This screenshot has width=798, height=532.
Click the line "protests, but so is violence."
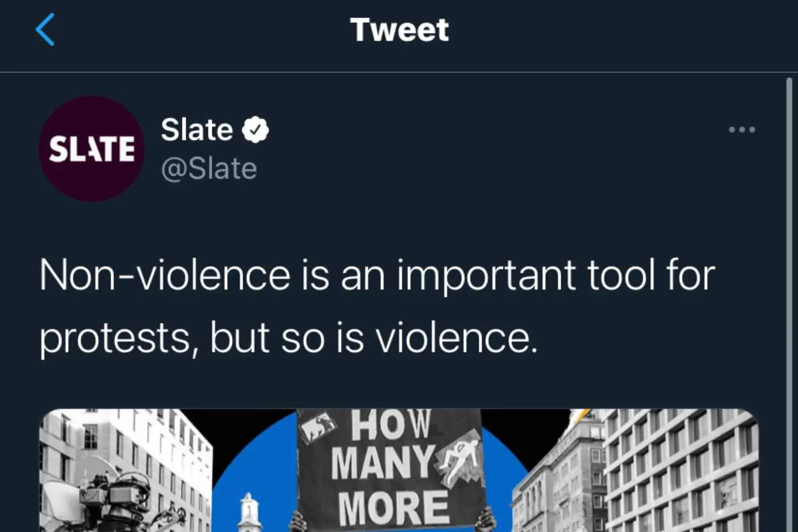[288, 337]
